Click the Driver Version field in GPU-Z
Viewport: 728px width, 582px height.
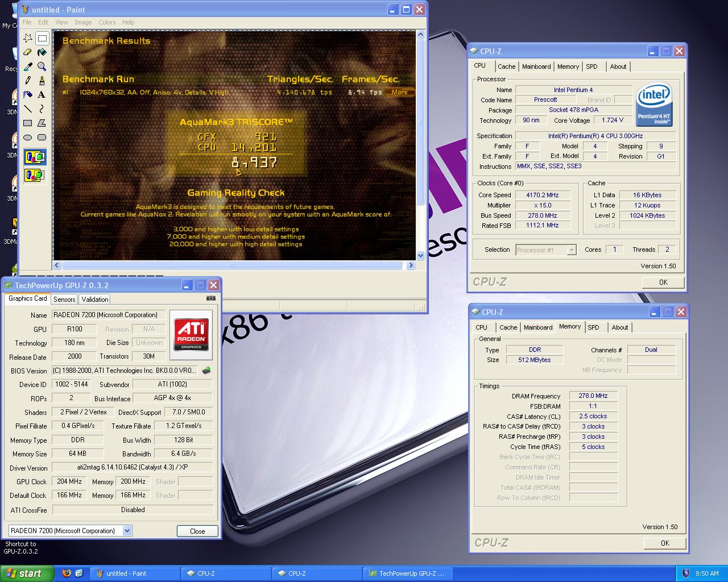click(x=133, y=467)
